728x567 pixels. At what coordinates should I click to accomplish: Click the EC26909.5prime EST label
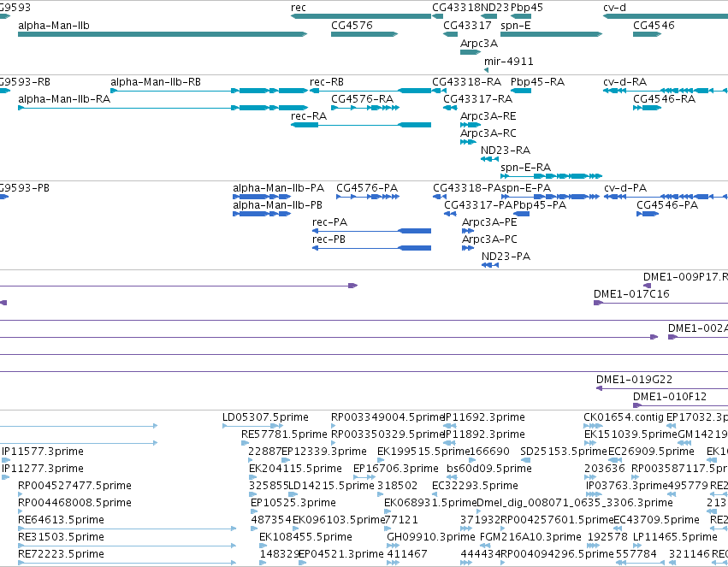(651, 452)
